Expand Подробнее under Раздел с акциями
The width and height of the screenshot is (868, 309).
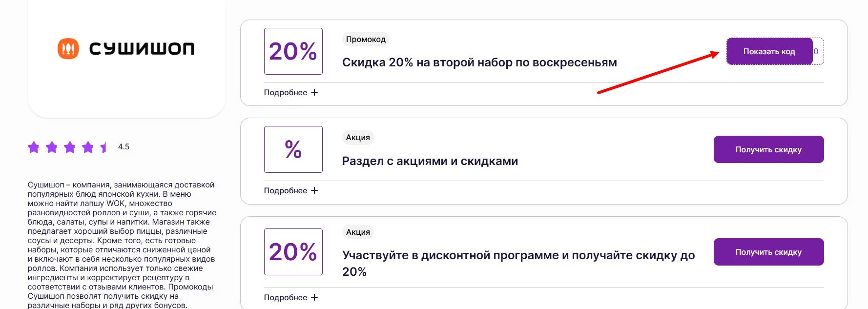click(x=290, y=190)
